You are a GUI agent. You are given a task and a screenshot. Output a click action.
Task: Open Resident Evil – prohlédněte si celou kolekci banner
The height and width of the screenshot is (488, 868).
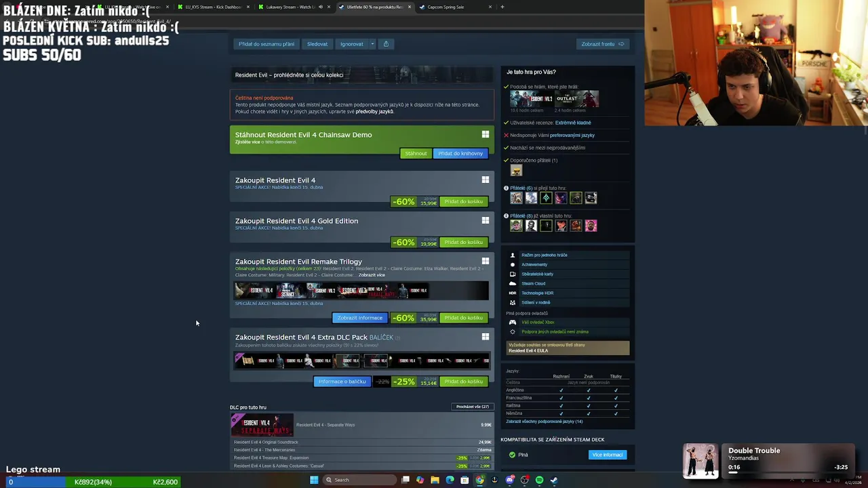point(362,75)
